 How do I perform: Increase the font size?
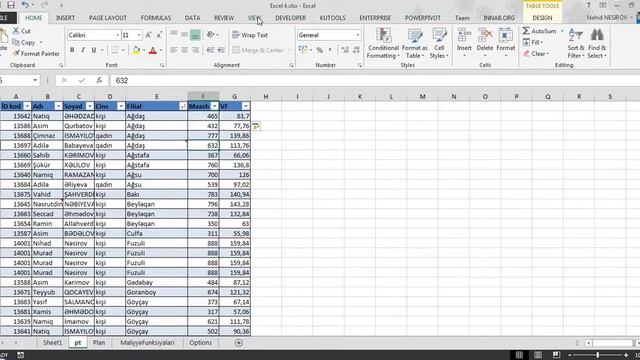(149, 35)
